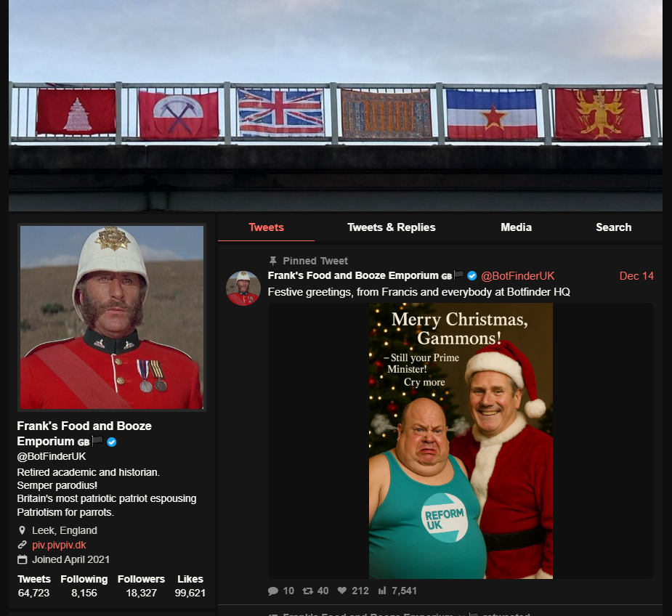Image resolution: width=672 pixels, height=616 pixels.
Task: Open the large profile picture in the sidebar
Action: 112,317
